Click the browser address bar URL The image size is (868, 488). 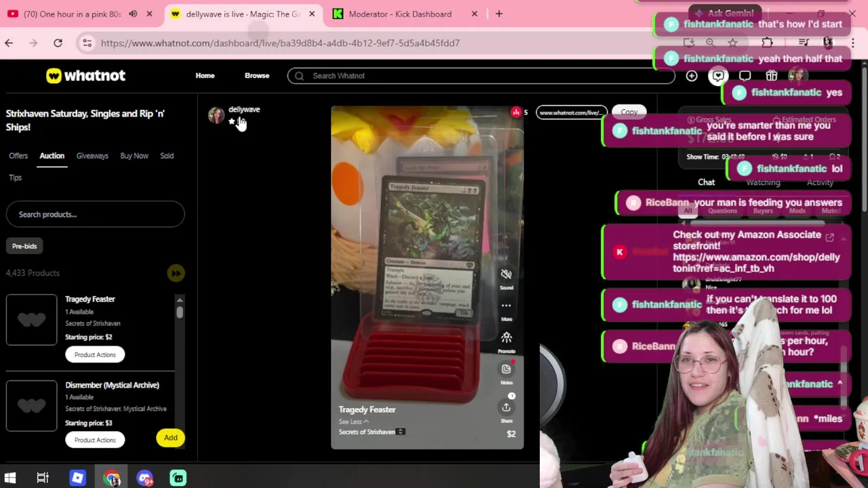[280, 43]
